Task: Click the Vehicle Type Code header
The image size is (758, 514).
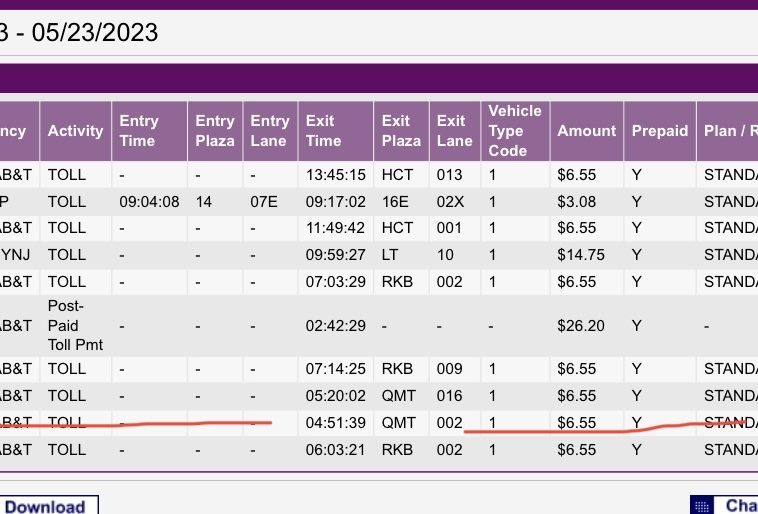Action: coord(514,131)
